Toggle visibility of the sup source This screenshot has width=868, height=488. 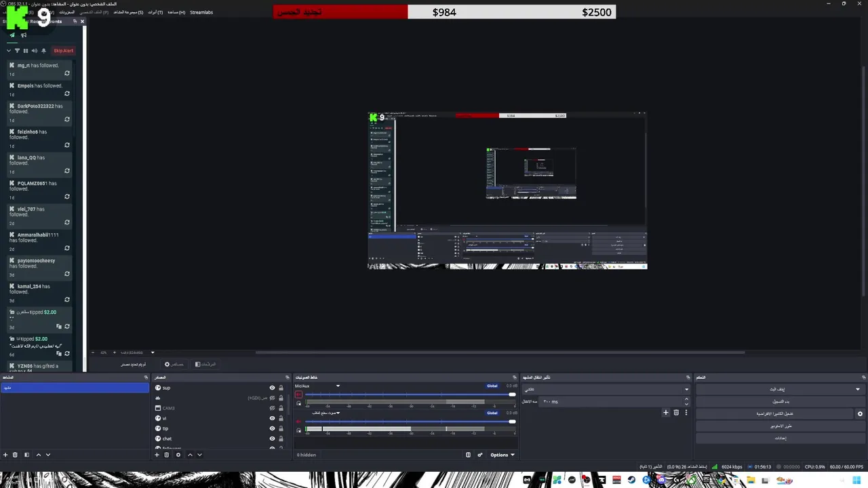tap(272, 388)
